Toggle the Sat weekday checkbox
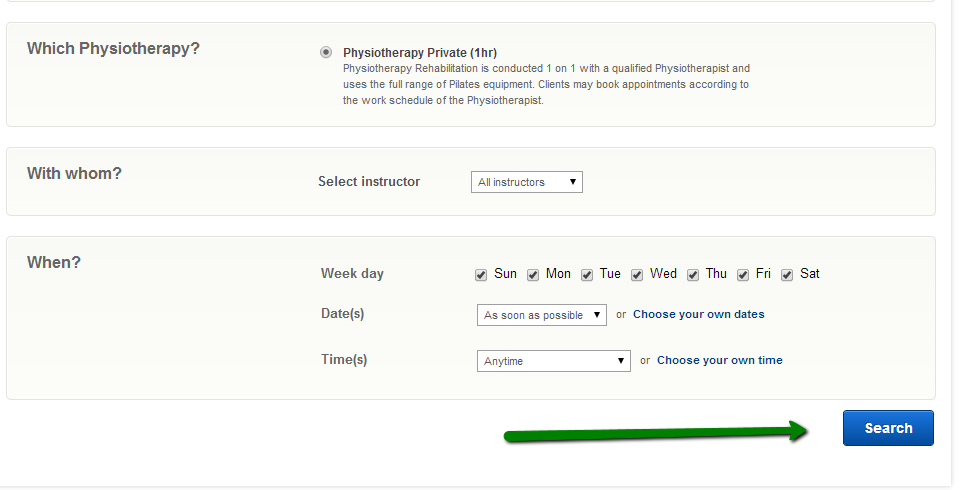The width and height of the screenshot is (977, 490). click(x=787, y=275)
